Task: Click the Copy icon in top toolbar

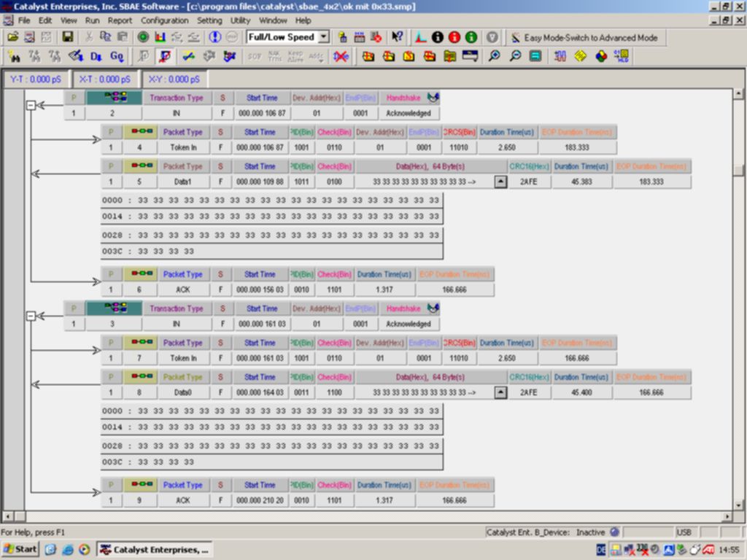Action: pyautogui.click(x=105, y=36)
